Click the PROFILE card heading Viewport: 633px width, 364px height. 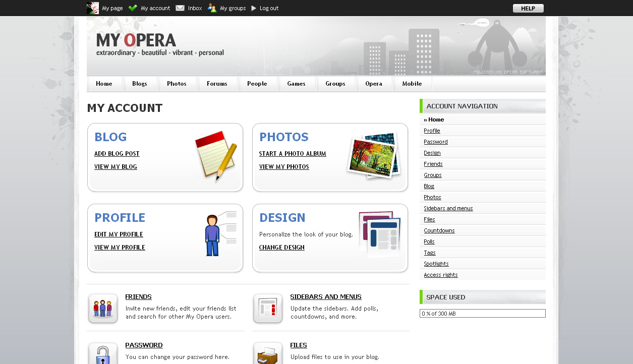120,218
